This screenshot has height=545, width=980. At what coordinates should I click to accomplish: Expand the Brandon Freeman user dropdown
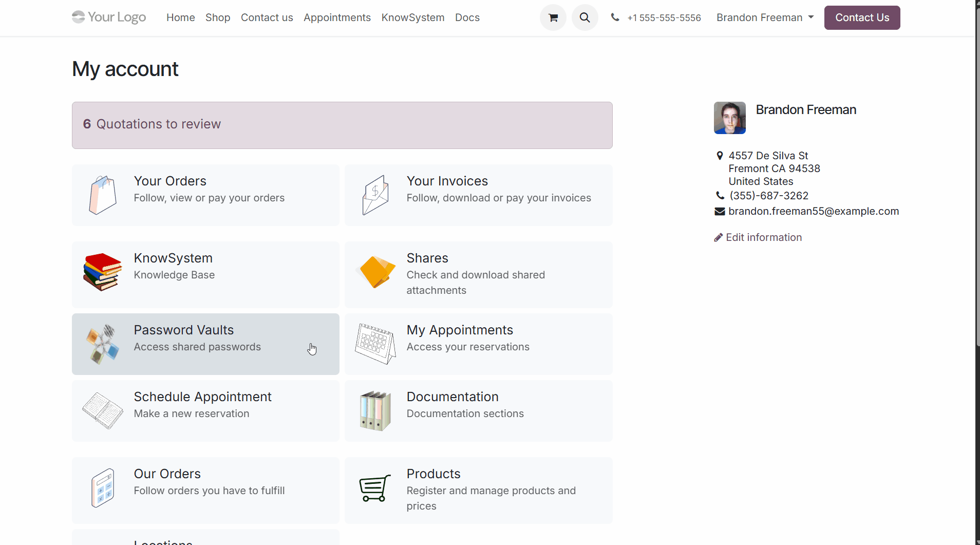coord(765,17)
